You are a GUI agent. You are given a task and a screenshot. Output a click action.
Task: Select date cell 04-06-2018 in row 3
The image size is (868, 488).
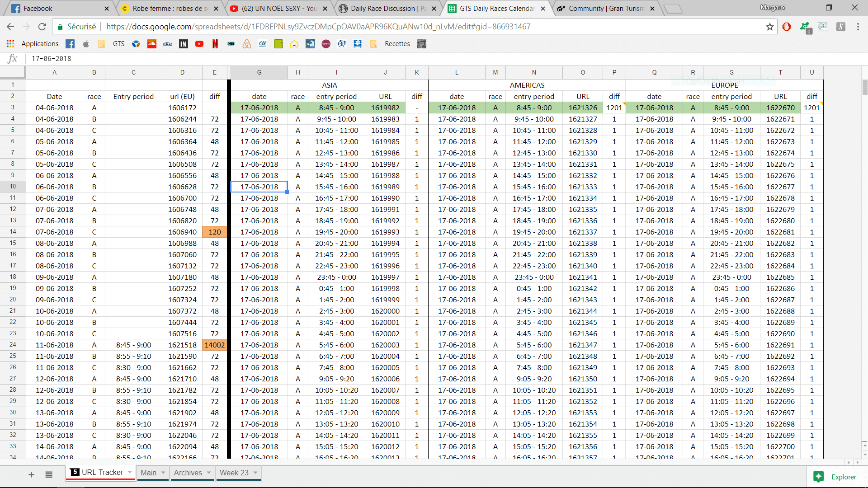tap(54, 108)
